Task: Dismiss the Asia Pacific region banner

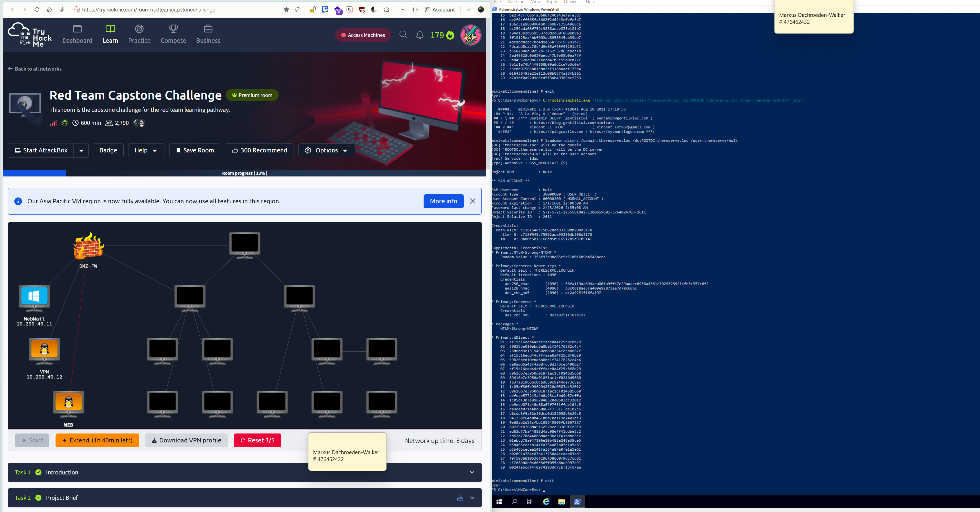Action: point(472,201)
